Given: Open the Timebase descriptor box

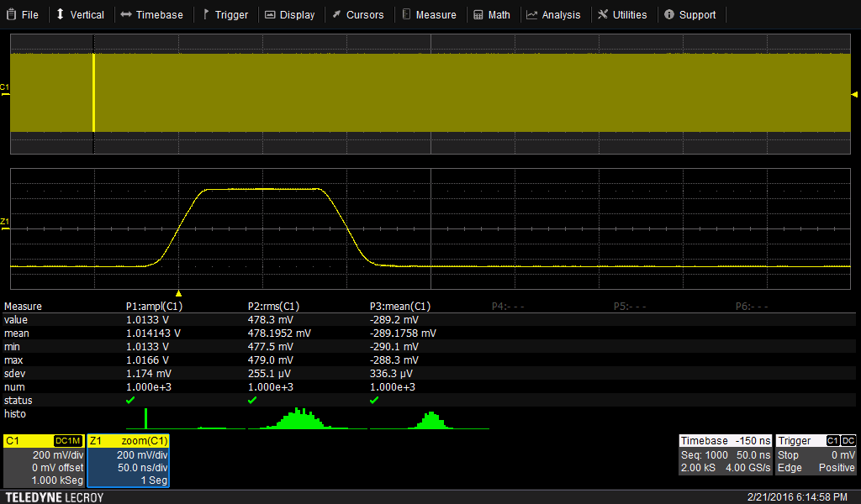Looking at the screenshot, I should tap(725, 454).
